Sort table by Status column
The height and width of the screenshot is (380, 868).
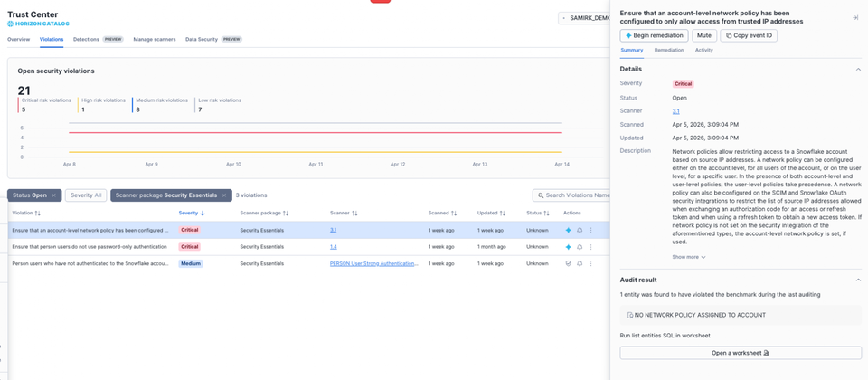(537, 213)
